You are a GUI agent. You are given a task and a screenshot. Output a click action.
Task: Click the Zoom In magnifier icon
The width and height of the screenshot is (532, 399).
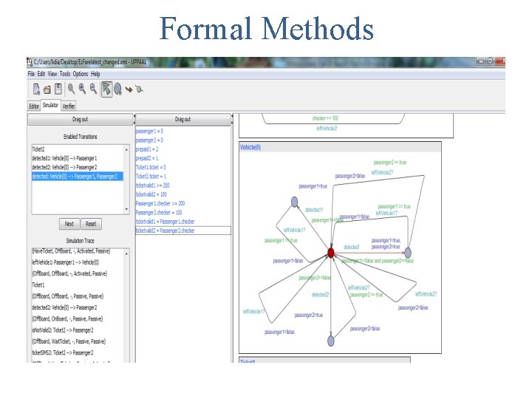tap(83, 89)
